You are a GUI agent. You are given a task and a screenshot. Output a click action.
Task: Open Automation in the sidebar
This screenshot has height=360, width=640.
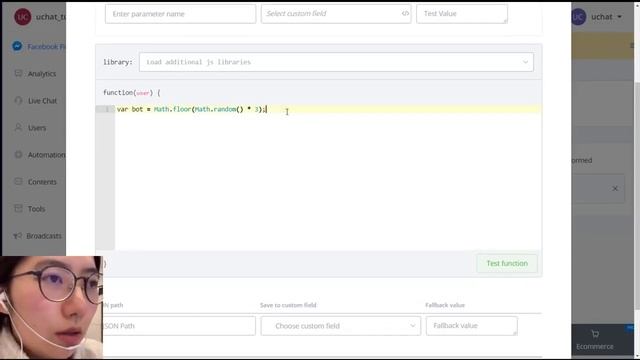click(46, 155)
